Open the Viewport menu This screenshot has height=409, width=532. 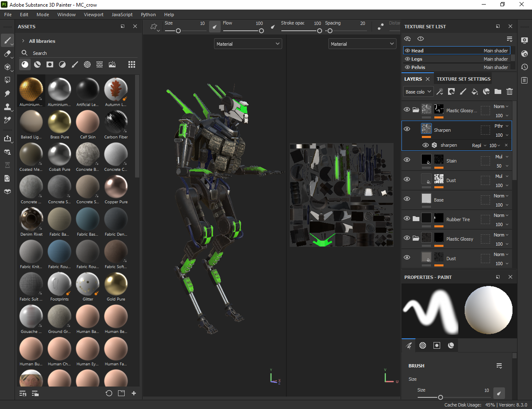(94, 15)
